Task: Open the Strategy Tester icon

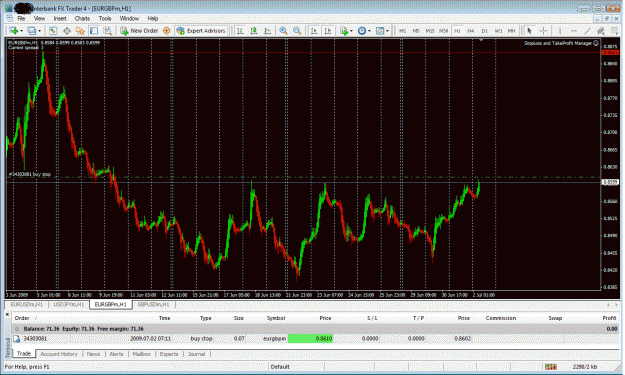Action: click(x=108, y=31)
